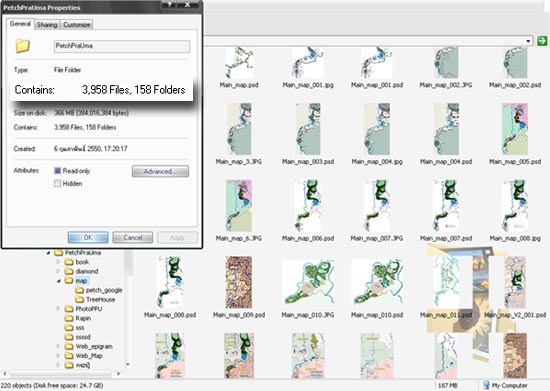Click the properties dialog help button
Screen dimensions: 550x391
[x=169, y=5]
